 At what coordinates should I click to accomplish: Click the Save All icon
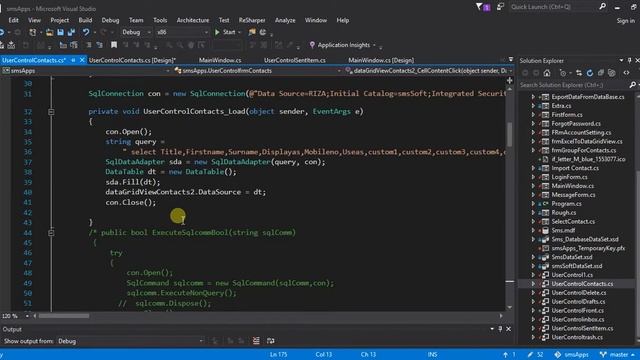click(x=71, y=32)
